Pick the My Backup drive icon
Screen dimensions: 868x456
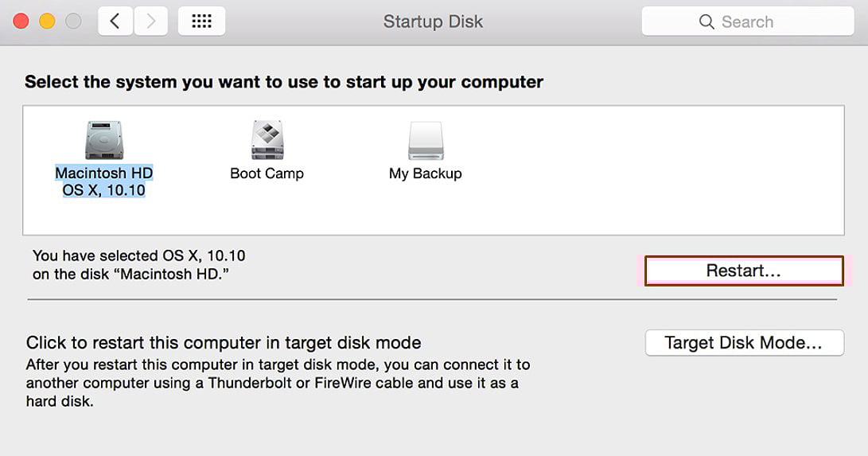click(x=425, y=141)
